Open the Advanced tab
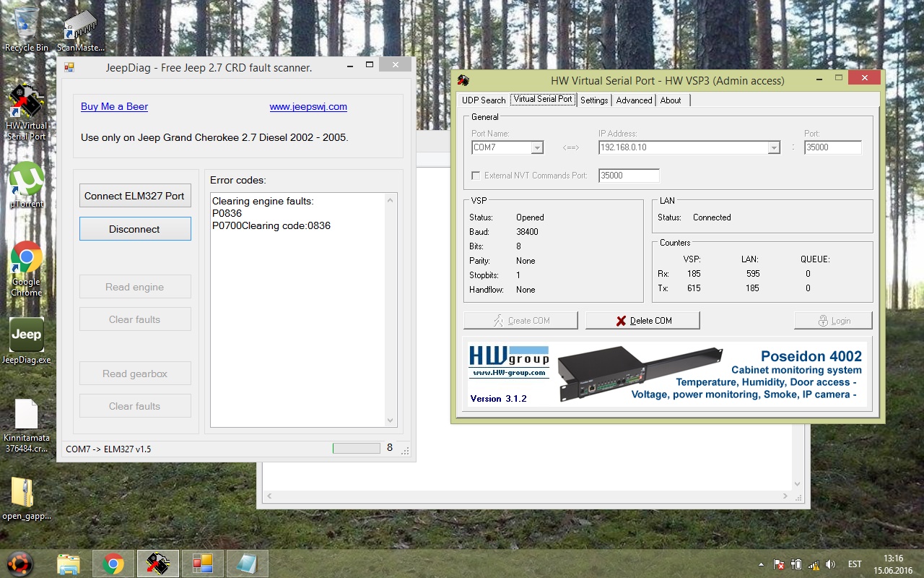This screenshot has width=924, height=578. (635, 100)
